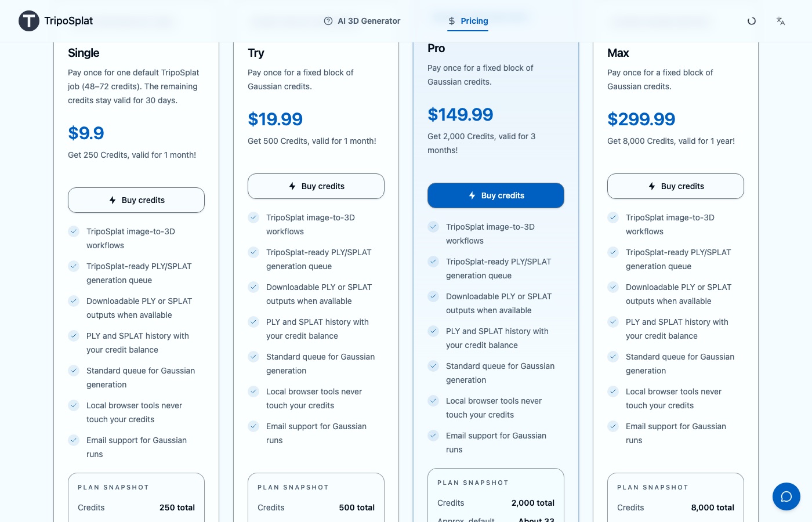This screenshot has width=812, height=522.
Task: Select the Pricing tab
Action: (468, 21)
